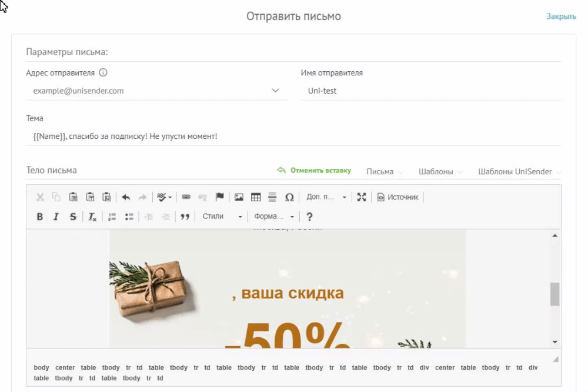Click the Increase Indent icon
This screenshot has width=588, height=392.
[165, 217]
